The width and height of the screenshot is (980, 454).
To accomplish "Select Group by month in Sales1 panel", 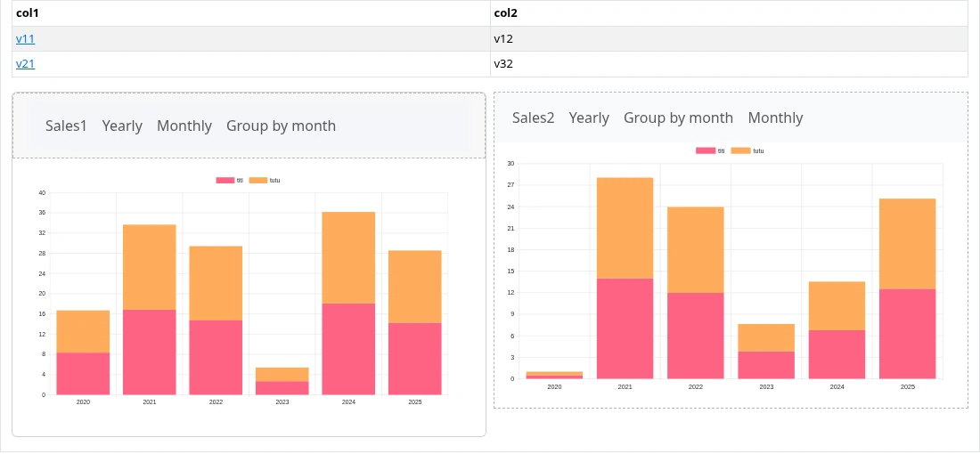I will click(282, 126).
